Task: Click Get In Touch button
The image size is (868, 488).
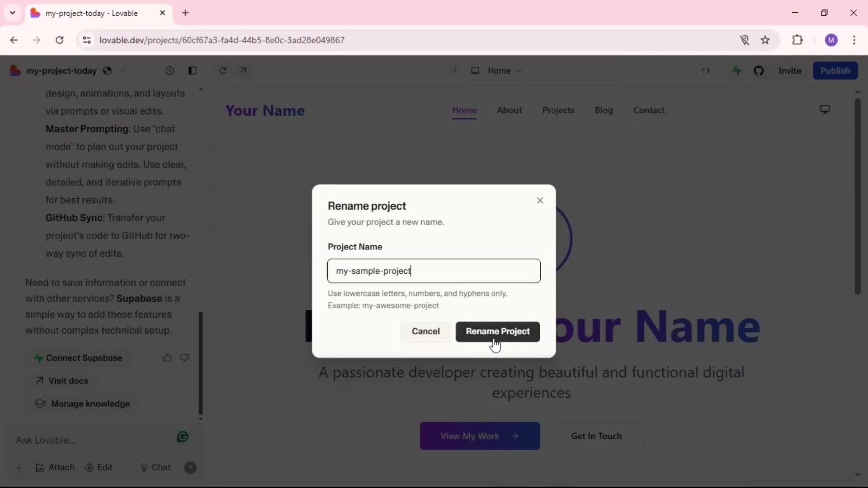Action: coord(596,436)
